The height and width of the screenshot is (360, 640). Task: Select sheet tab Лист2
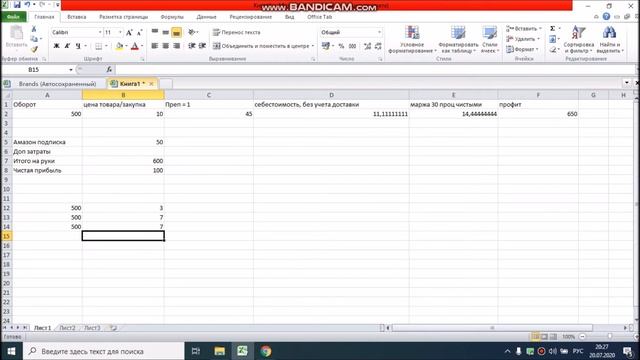pos(67,328)
